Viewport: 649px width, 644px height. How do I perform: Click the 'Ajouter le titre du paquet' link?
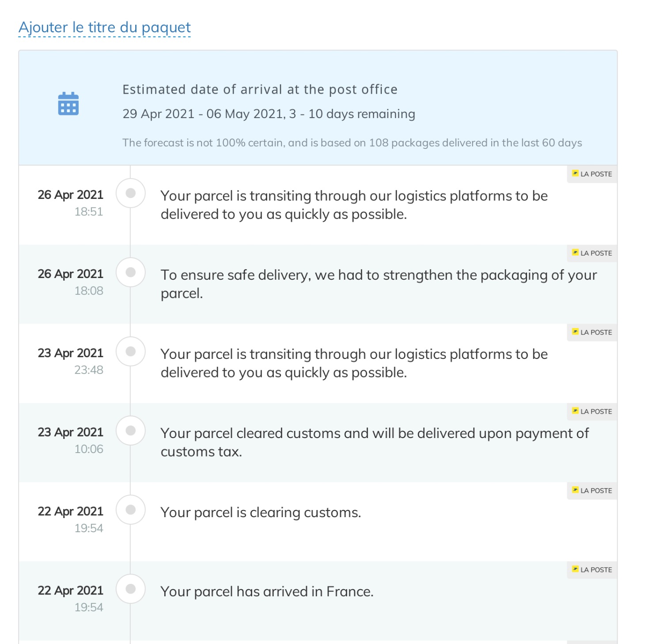click(105, 27)
